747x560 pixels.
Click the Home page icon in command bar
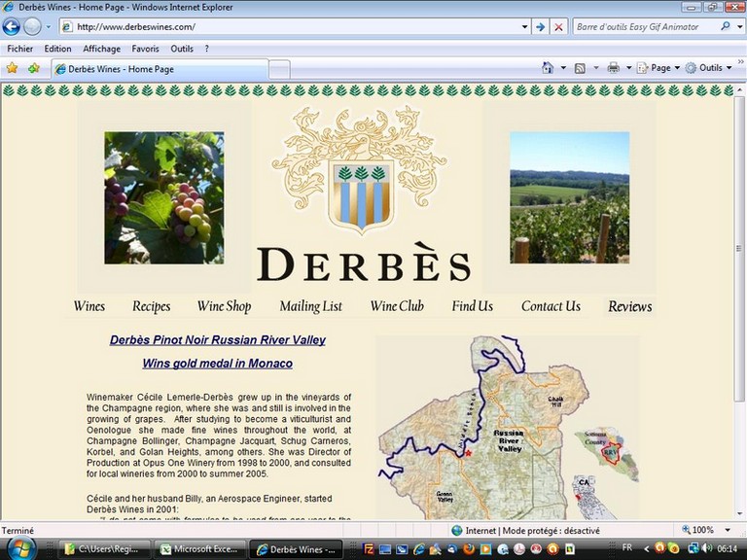pyautogui.click(x=548, y=68)
